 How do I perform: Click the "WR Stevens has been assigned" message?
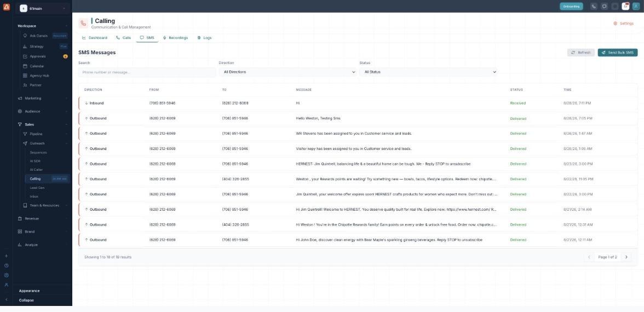pyautogui.click(x=354, y=134)
